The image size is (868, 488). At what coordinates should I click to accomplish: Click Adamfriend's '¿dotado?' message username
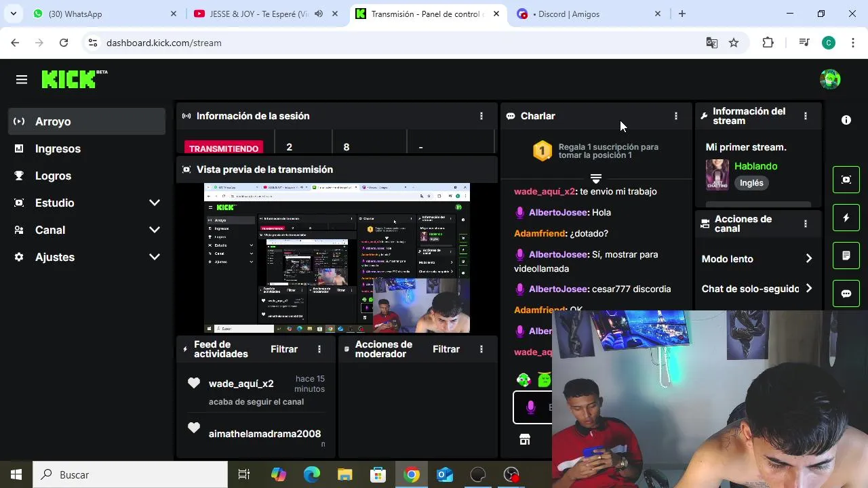point(540,233)
